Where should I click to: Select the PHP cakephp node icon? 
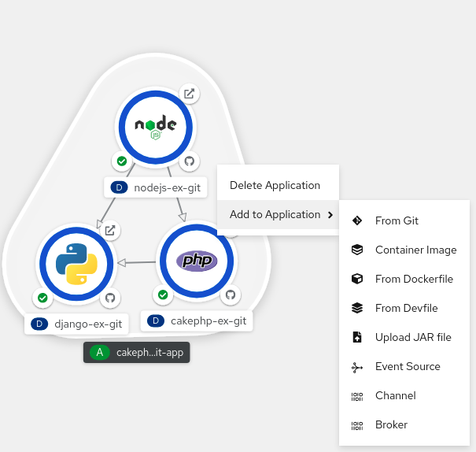(197, 260)
